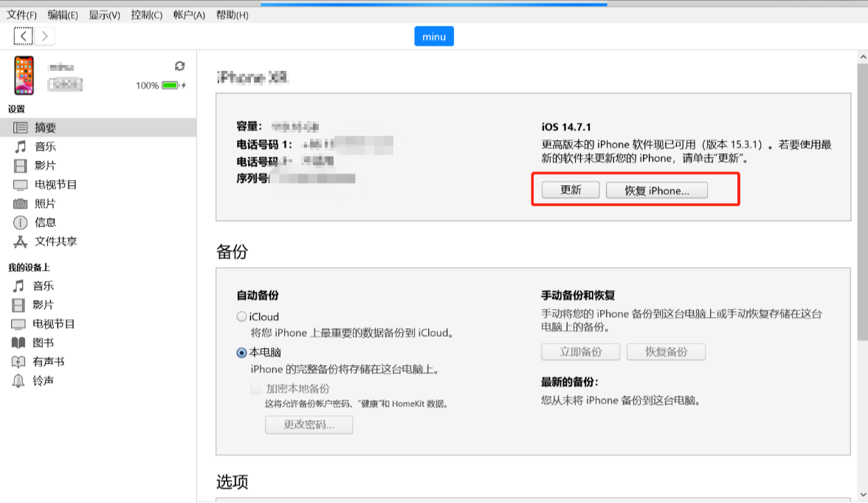Click the 我的设备上 sidebar header

pyautogui.click(x=29, y=267)
